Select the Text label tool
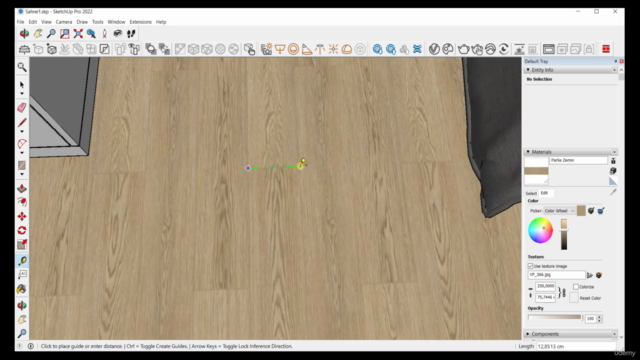Screen dimensions: 640x360 pos(22,274)
